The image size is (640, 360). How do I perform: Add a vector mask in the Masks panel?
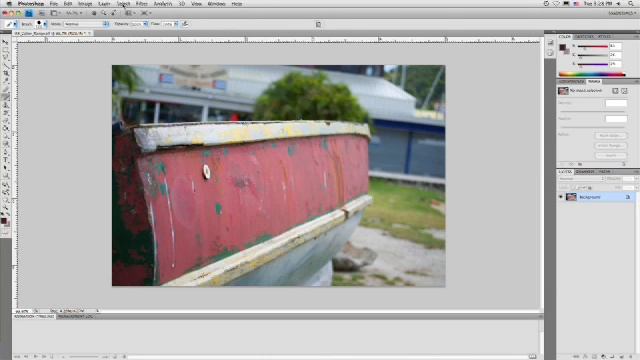624,91
